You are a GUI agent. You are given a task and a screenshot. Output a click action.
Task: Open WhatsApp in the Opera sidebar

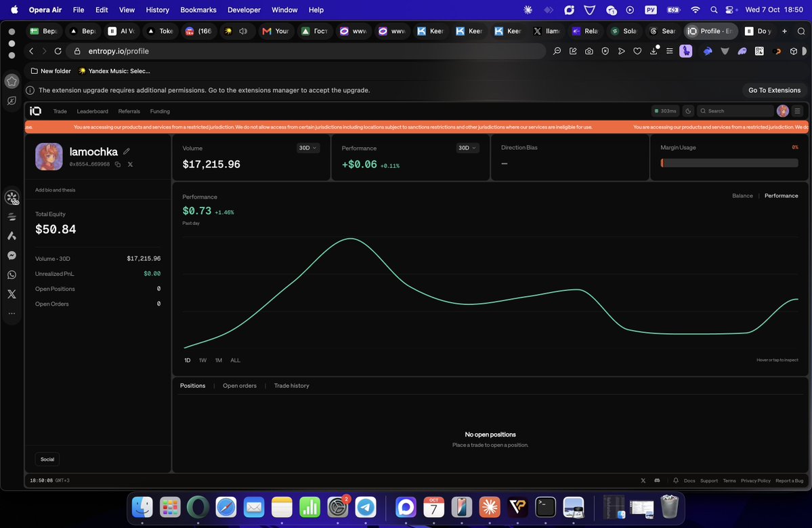click(x=12, y=275)
